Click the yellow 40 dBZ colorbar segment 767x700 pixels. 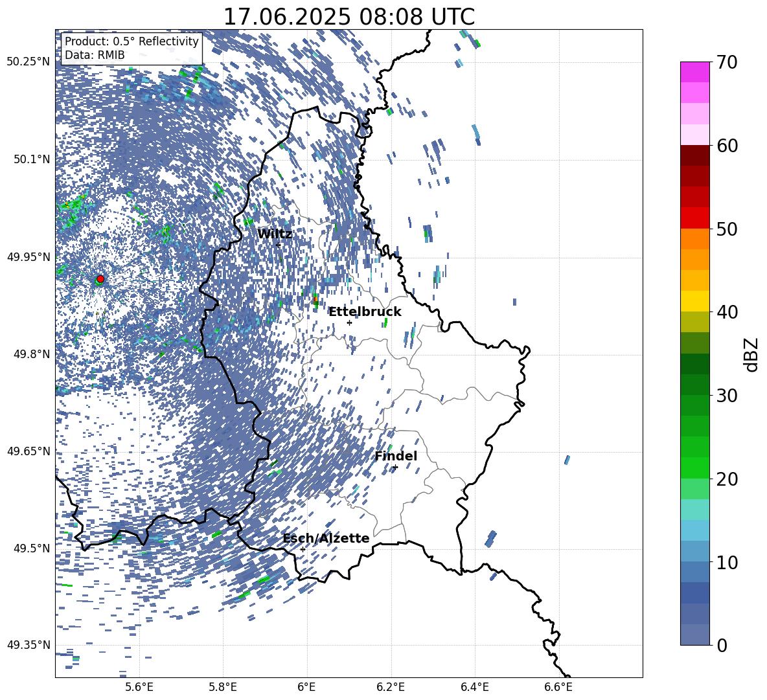click(x=694, y=301)
